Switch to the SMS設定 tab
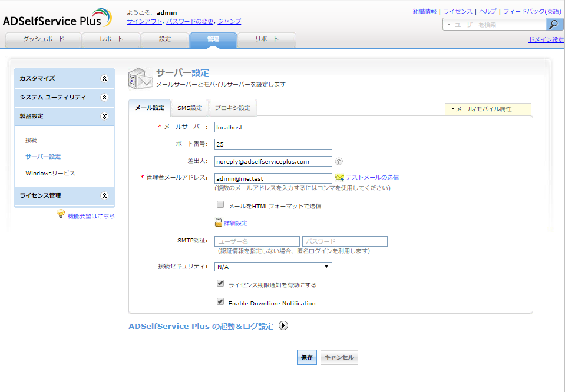The width and height of the screenshot is (565, 392). point(190,108)
